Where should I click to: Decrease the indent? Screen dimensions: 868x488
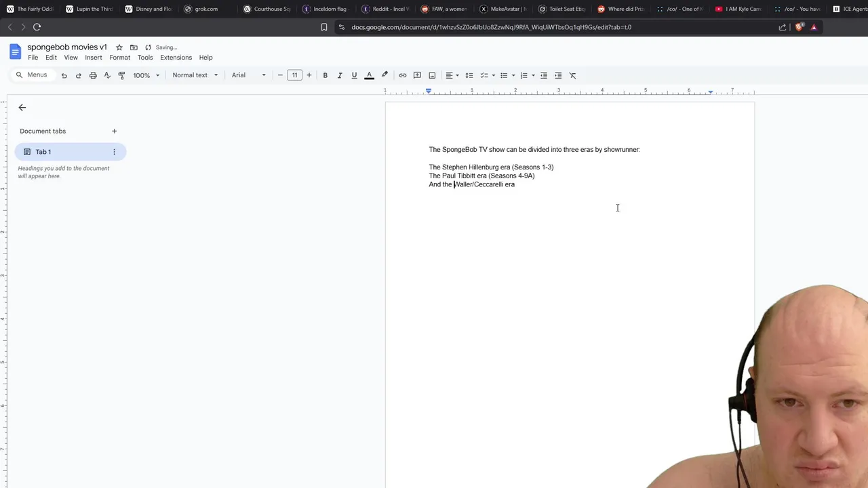[x=544, y=75]
